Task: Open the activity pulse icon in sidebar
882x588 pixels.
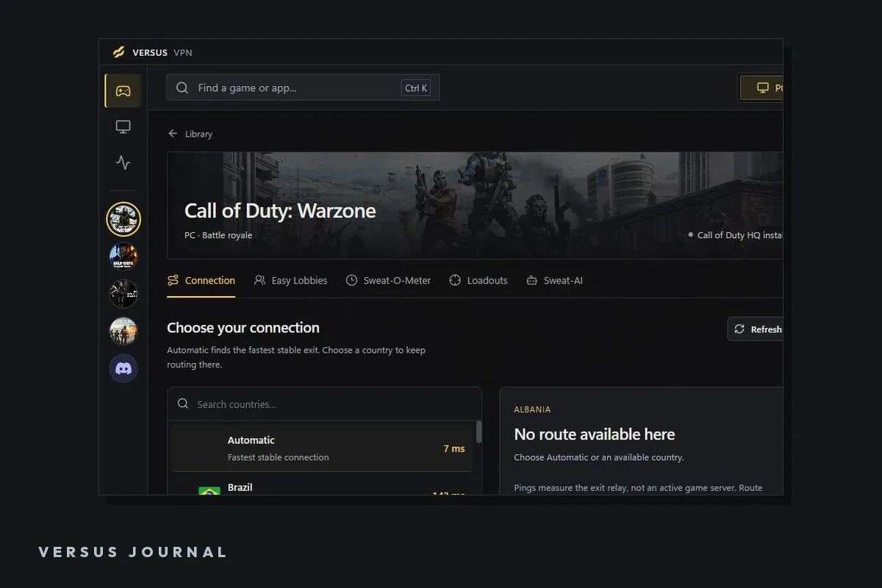Action: click(123, 162)
